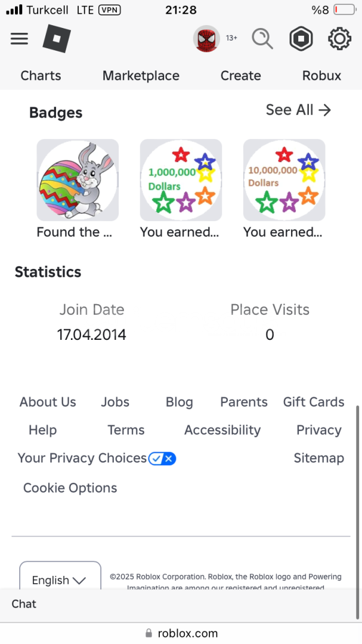View the 1,000,000 Dollars badge
The width and height of the screenshot is (362, 644).
point(181,180)
